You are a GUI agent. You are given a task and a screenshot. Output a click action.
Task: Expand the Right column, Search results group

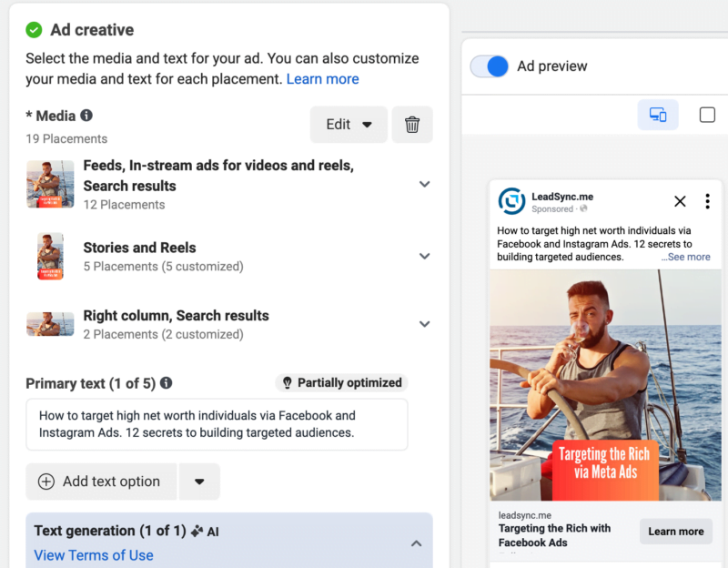tap(424, 324)
